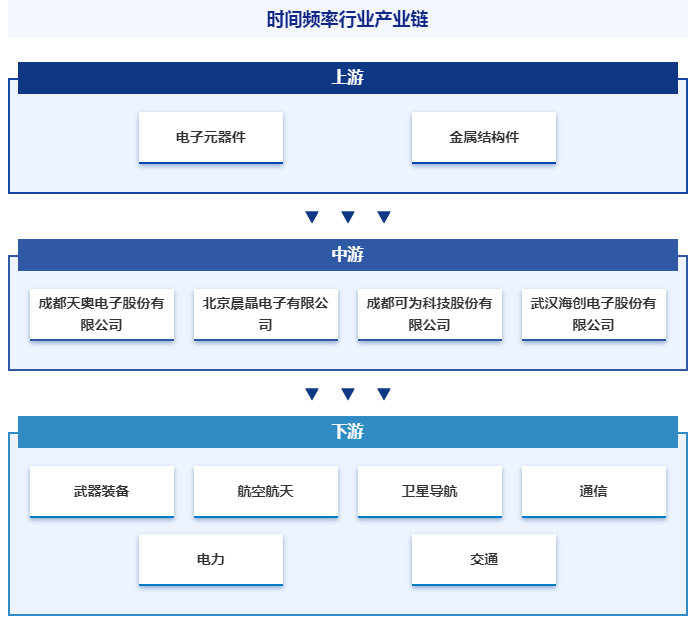
Task: Select the 上游 section header
Action: [348, 78]
